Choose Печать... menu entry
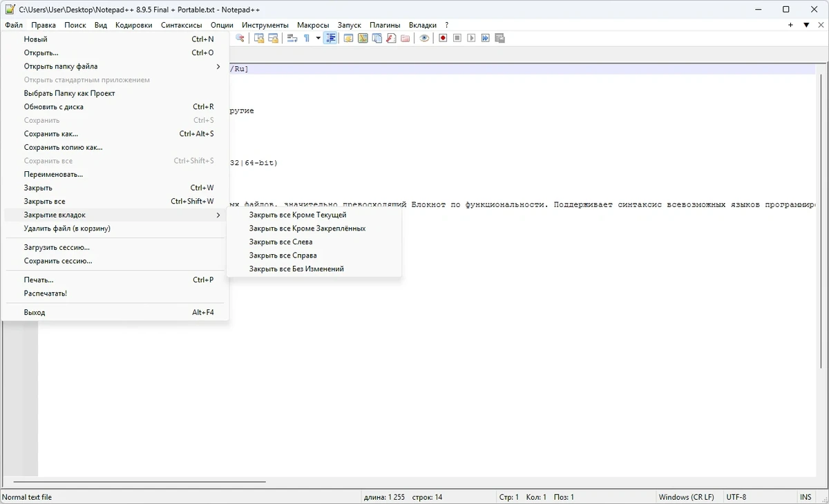 point(115,280)
